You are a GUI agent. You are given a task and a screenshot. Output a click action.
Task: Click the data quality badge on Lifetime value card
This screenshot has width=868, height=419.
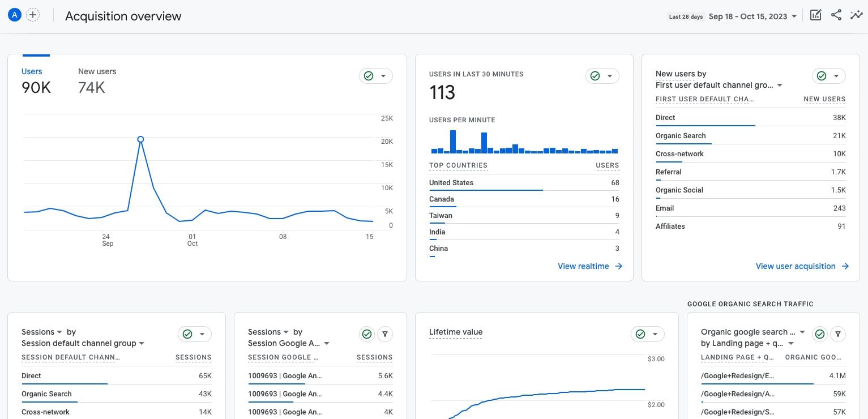(640, 334)
